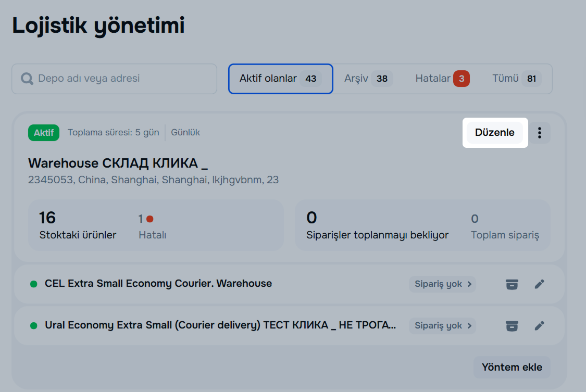
Task: Open the 'Warehouse СКЛАД КЛИКА _' title
Action: [x=118, y=163]
